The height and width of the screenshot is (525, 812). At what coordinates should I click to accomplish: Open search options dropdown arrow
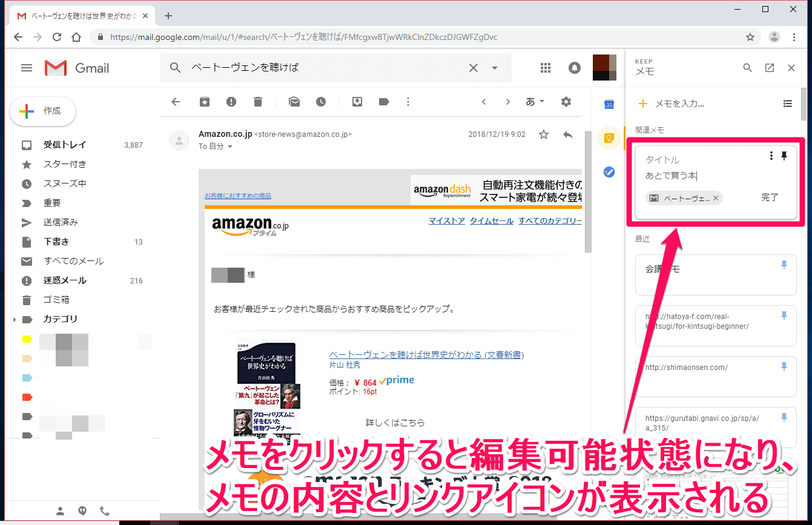click(x=495, y=68)
